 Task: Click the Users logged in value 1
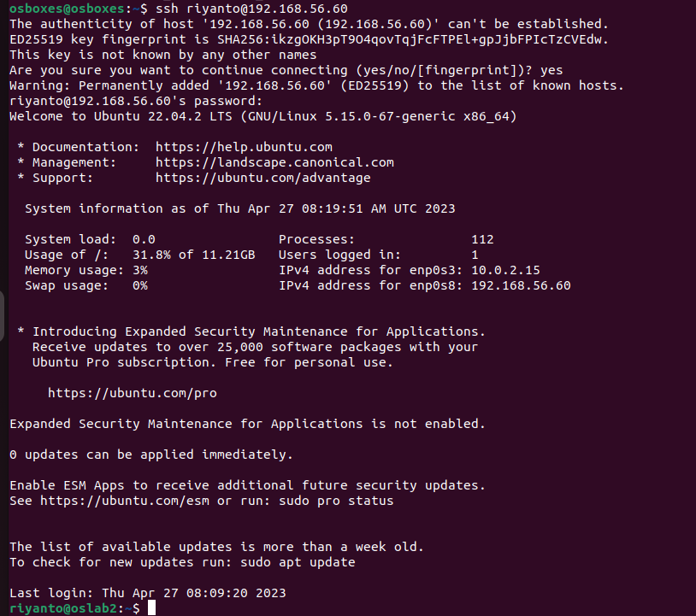[x=475, y=255]
